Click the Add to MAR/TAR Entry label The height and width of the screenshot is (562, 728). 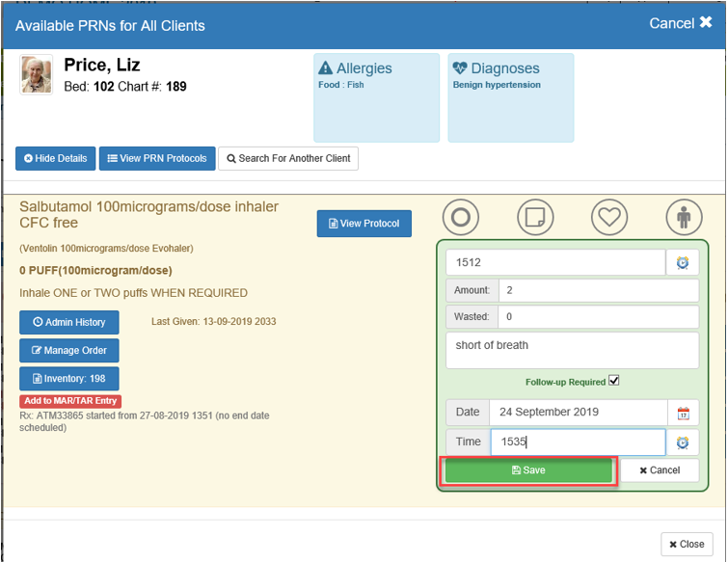coord(70,401)
